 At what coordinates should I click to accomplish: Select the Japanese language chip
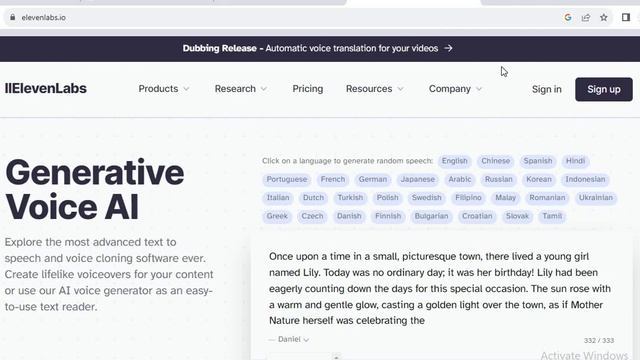(418, 179)
